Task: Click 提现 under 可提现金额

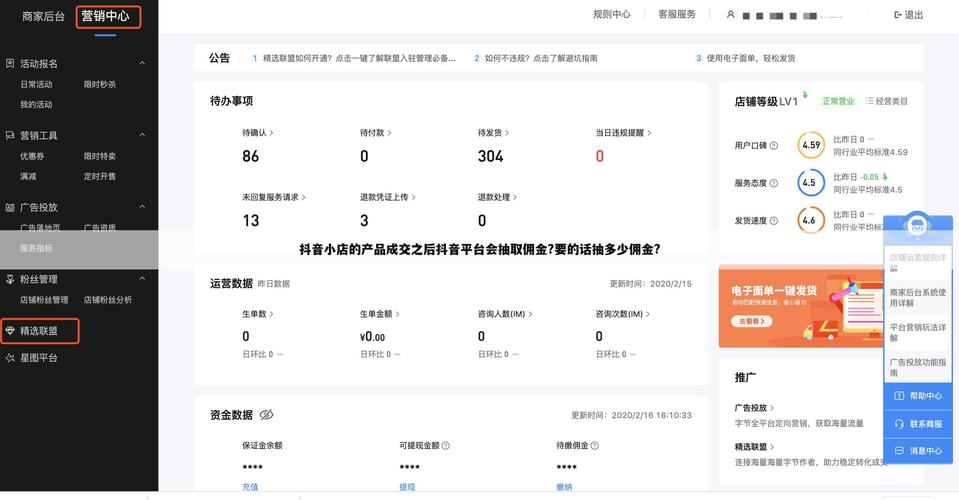Action: [407, 487]
